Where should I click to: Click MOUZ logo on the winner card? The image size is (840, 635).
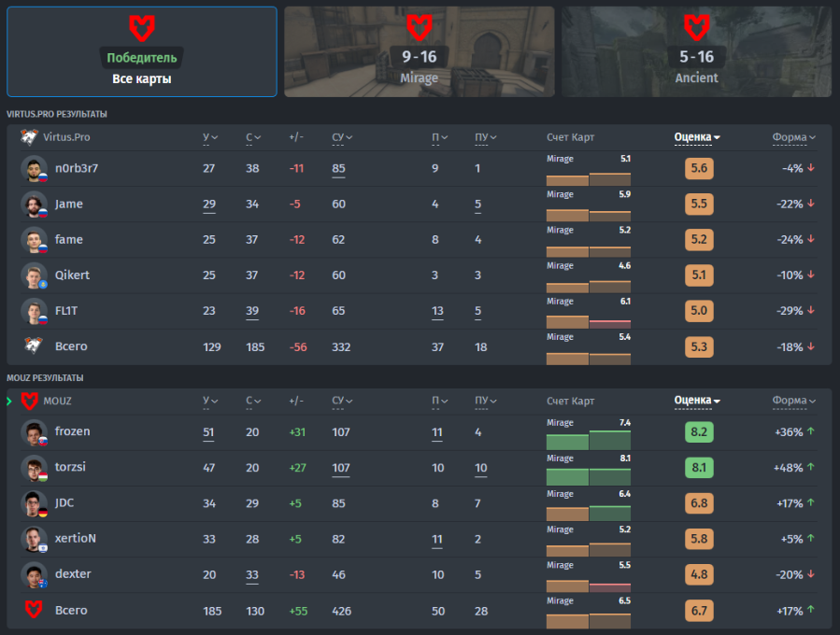tap(142, 28)
